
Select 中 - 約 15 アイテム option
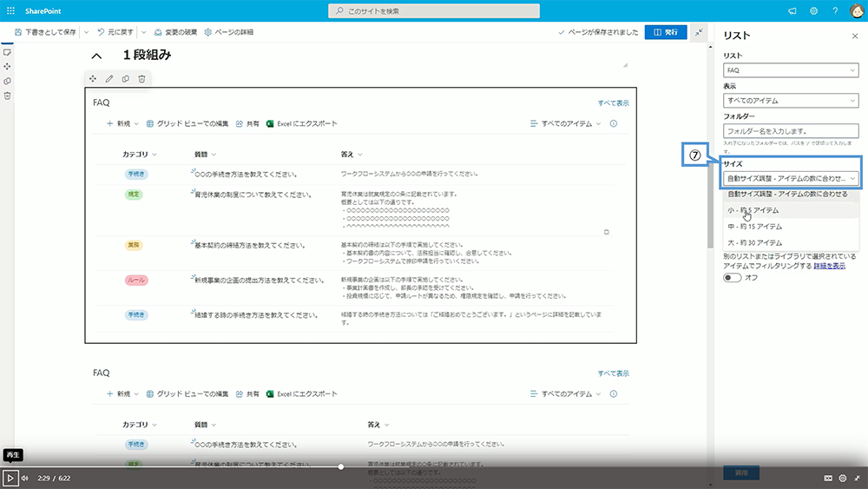pos(791,227)
